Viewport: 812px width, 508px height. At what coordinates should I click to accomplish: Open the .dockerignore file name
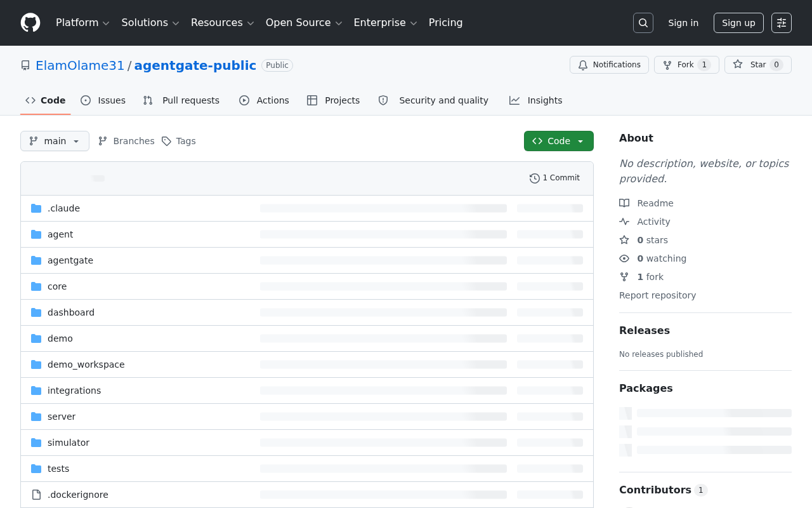pos(78,495)
